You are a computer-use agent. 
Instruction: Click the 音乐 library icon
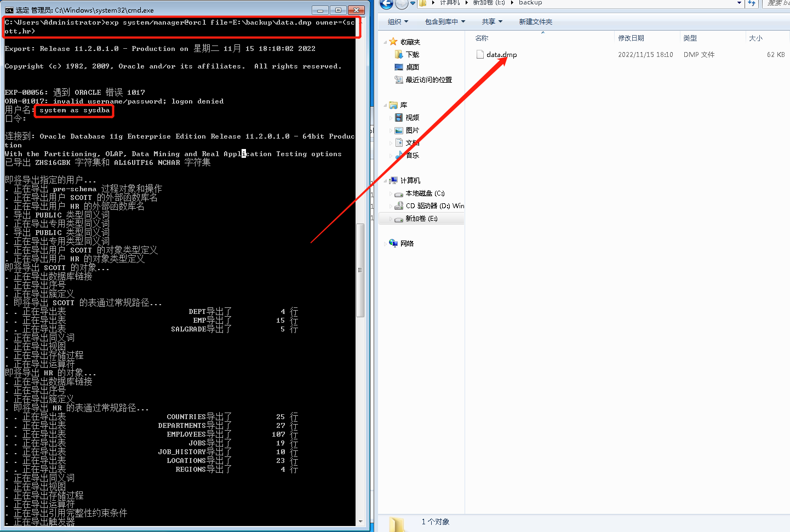point(399,155)
